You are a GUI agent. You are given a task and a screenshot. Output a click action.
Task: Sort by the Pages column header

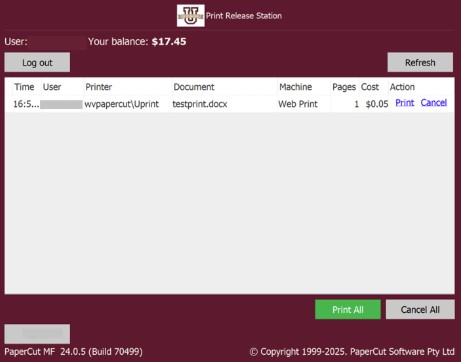(x=344, y=87)
